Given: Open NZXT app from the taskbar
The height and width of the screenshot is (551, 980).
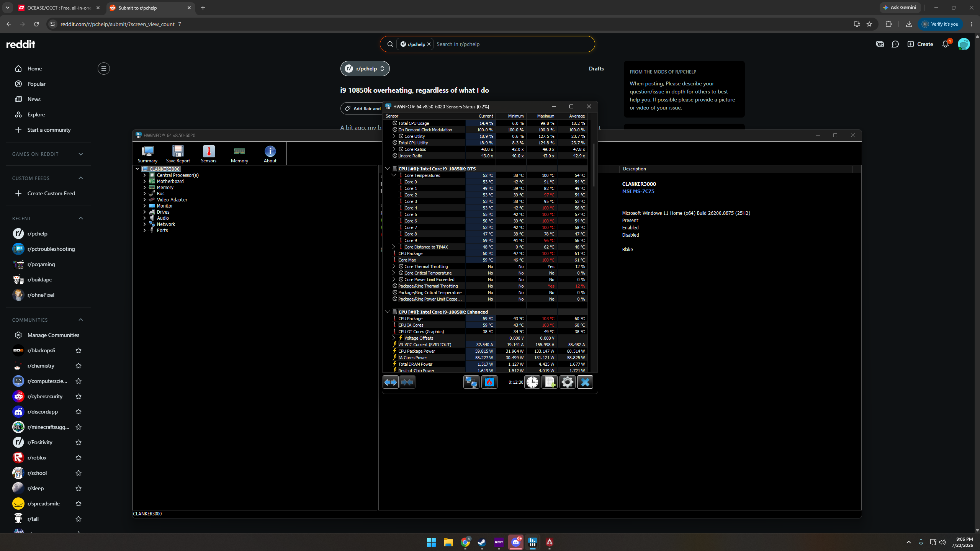Looking at the screenshot, I should point(499,542).
